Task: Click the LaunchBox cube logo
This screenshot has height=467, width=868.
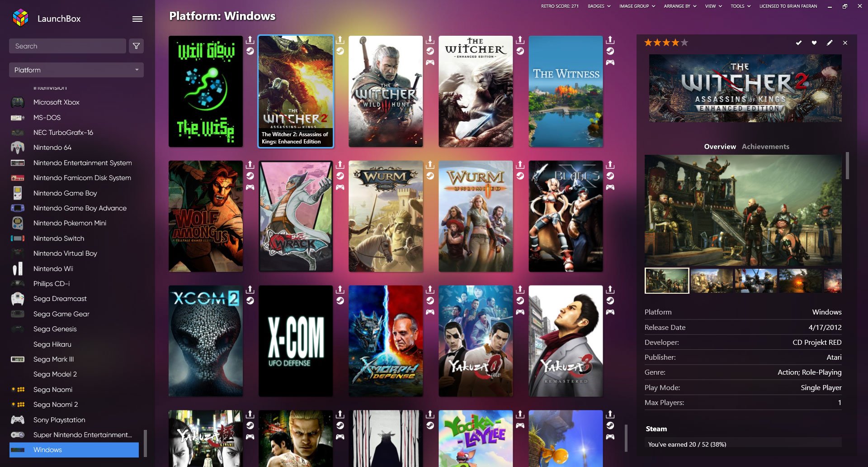Action: pyautogui.click(x=20, y=18)
